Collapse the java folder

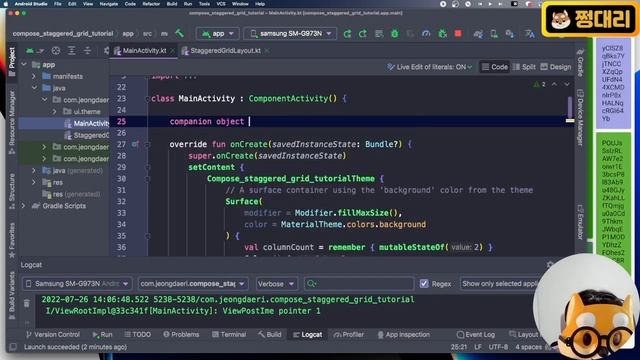pos(34,88)
